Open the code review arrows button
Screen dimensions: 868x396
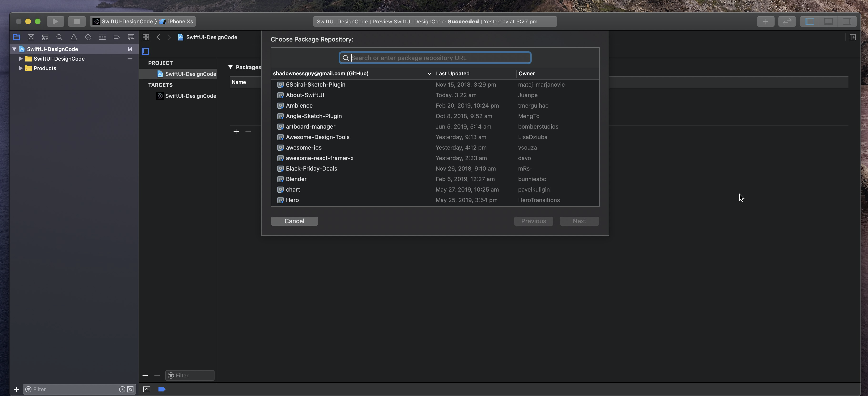click(787, 21)
